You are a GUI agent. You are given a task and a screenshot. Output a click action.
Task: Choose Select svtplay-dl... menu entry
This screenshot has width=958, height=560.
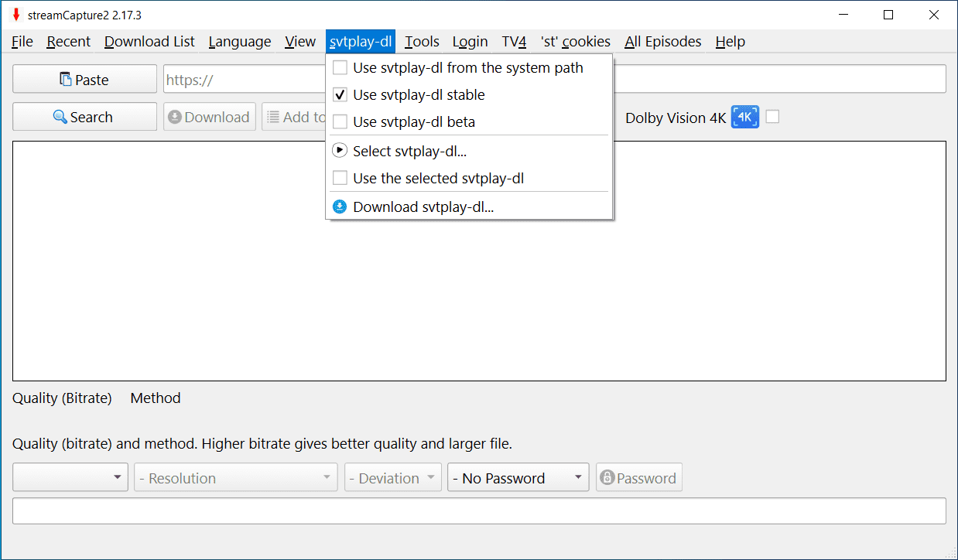[x=470, y=151]
